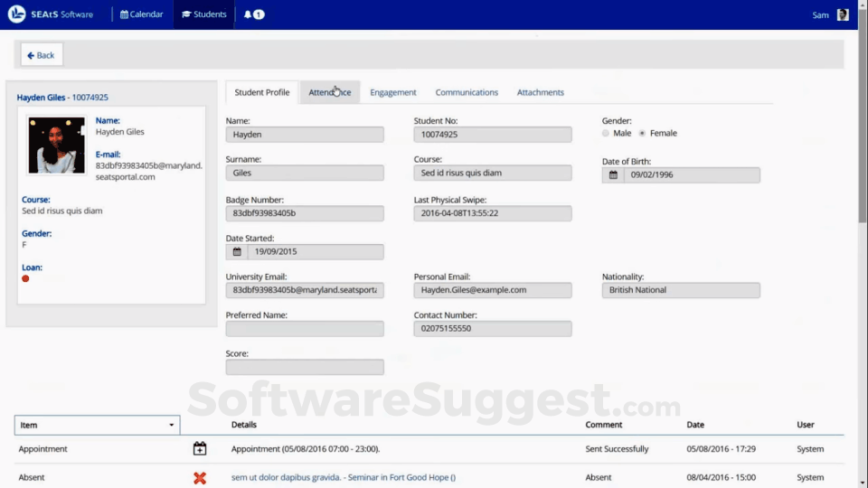Open Sam's user avatar menu
The height and width of the screenshot is (488, 868).
point(843,15)
